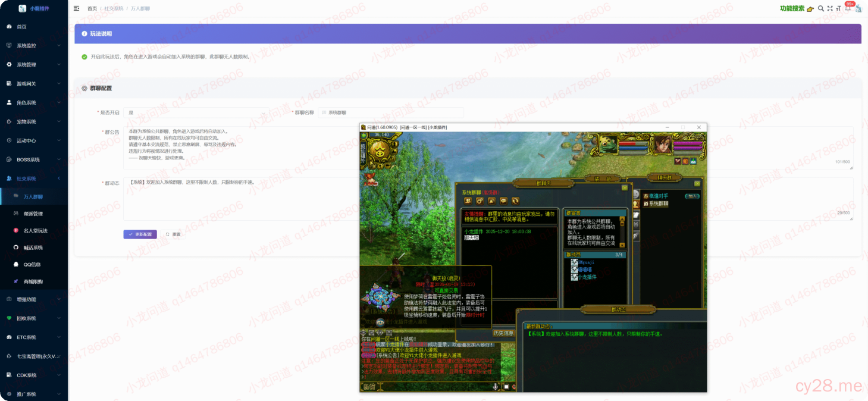This screenshot has height=401, width=868.
Task: Click the search magnifier icon in header
Action: [821, 8]
